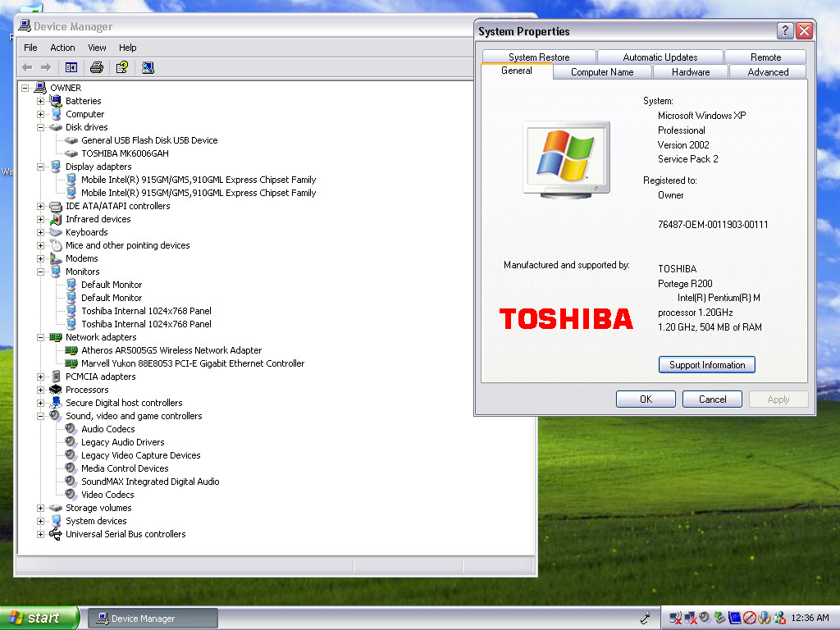This screenshot has height=630, width=840.
Task: Collapse the Network adapters node
Action: pos(40,337)
